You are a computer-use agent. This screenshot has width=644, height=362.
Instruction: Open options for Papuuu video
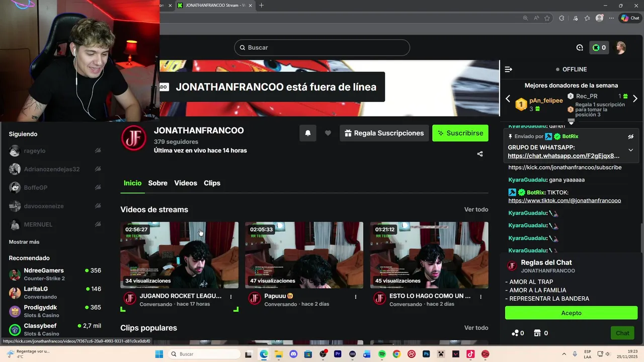356,297
